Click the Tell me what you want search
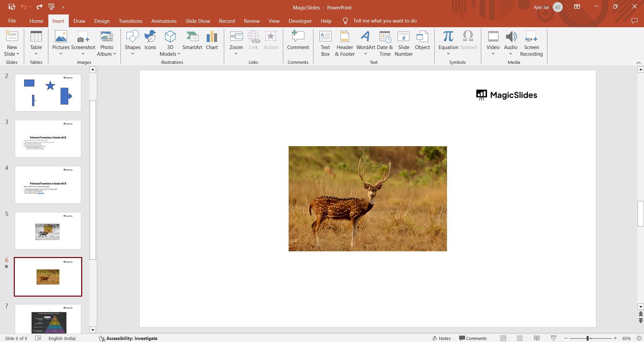This screenshot has height=342, width=644. click(x=385, y=21)
